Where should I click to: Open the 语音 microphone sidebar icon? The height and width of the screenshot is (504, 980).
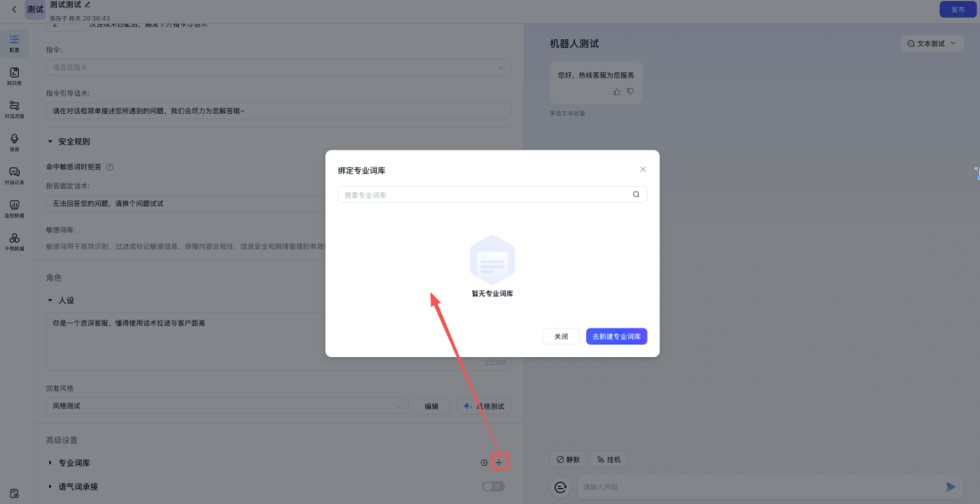point(14,142)
